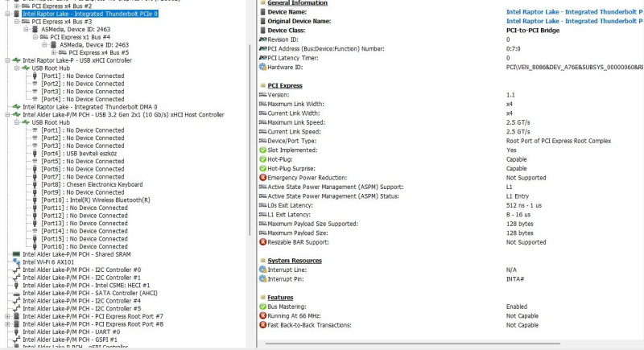The height and width of the screenshot is (350, 644).
Task: Click the red X beside Resizable BAR Support
Action: 263,242
